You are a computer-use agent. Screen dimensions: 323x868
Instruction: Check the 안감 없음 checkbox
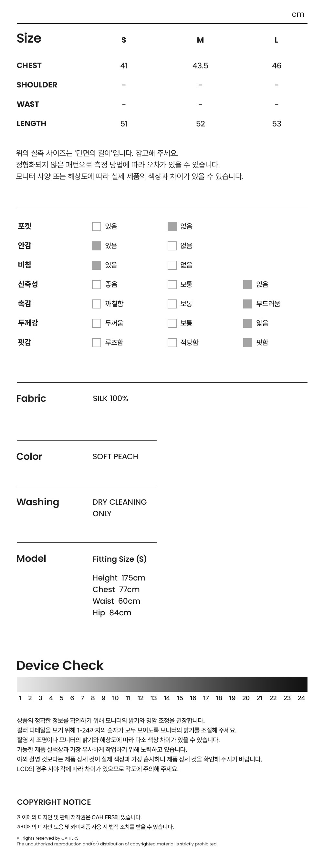172,246
